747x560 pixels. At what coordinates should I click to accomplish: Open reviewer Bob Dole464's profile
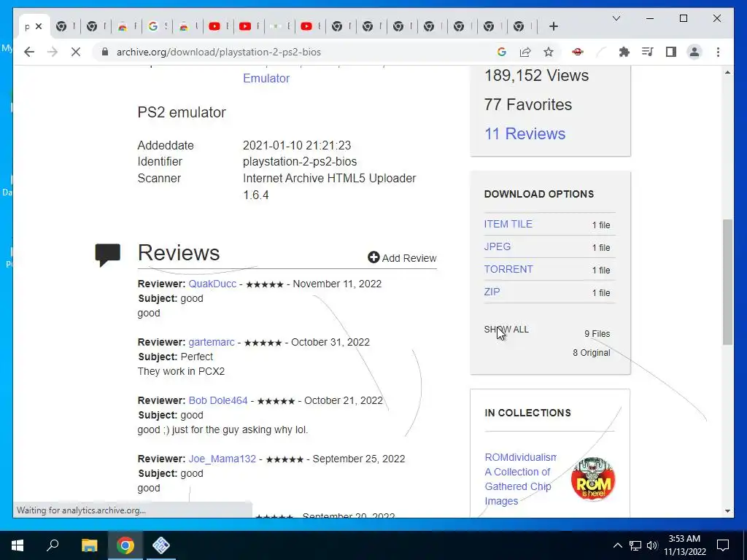pos(217,400)
